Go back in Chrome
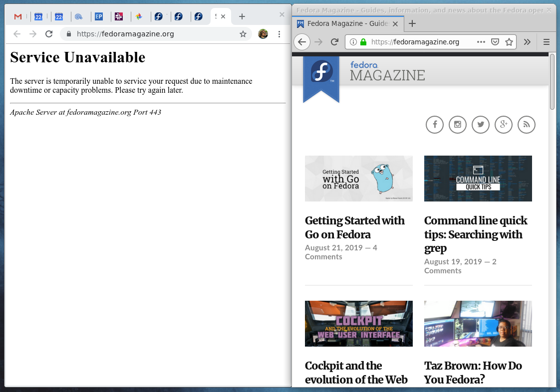Image resolution: width=560 pixels, height=392 pixels. tap(17, 34)
